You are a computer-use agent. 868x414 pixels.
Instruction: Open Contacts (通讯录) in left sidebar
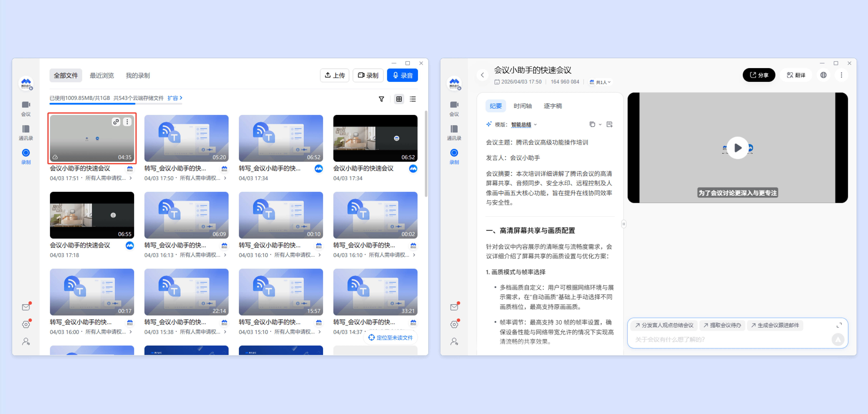[26, 132]
